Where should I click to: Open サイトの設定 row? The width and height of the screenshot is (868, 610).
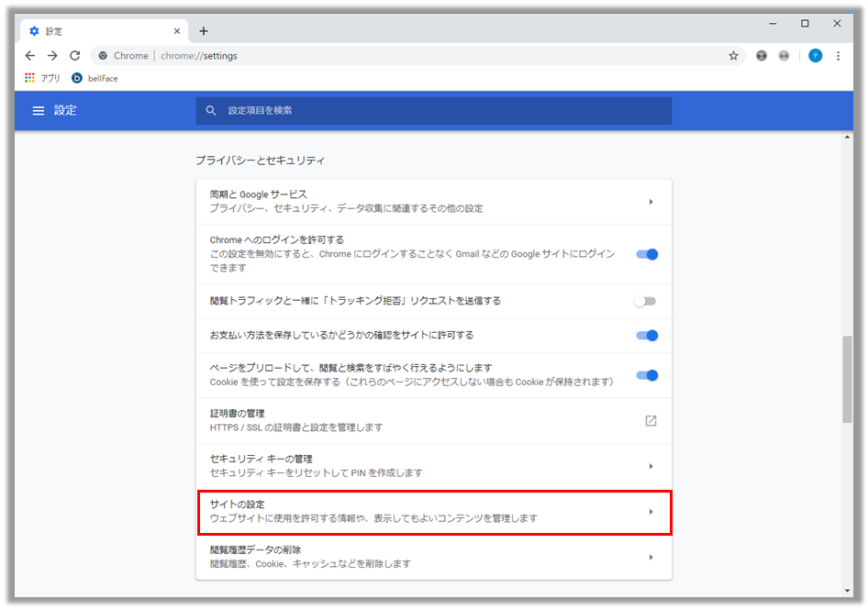[434, 512]
